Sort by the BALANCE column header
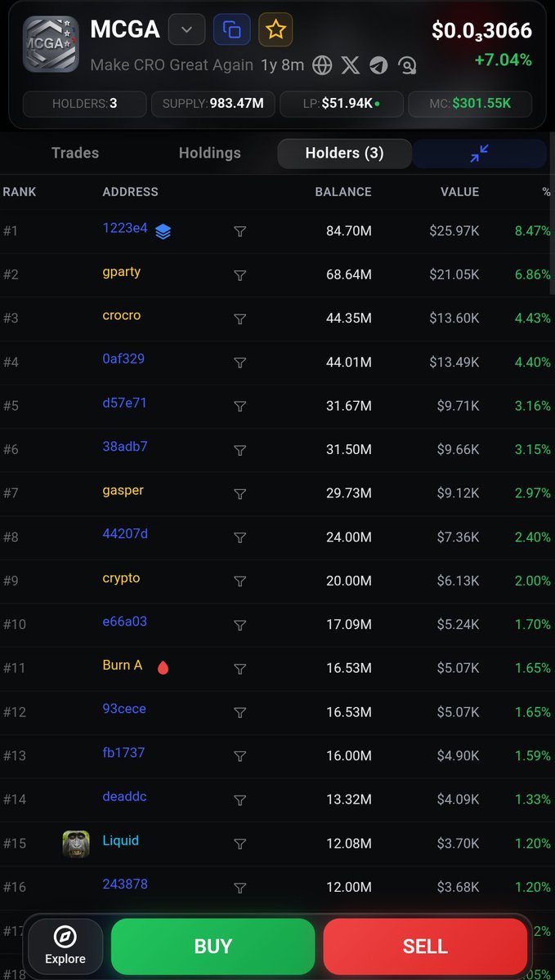555x980 pixels. click(x=343, y=192)
